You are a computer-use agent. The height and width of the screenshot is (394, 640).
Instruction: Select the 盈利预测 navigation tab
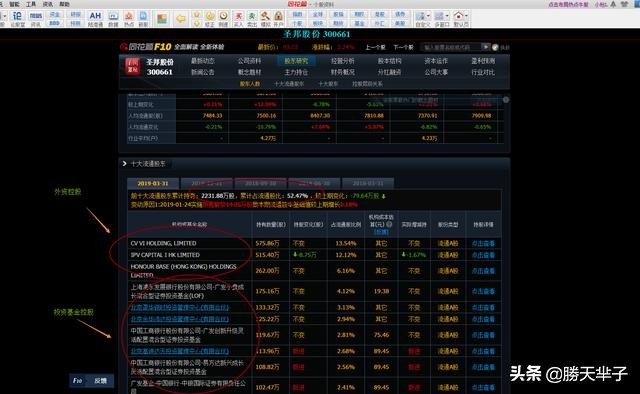coord(483,61)
